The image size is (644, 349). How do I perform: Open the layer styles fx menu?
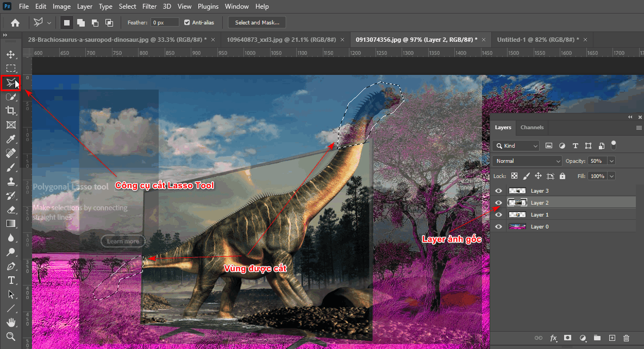pos(553,338)
